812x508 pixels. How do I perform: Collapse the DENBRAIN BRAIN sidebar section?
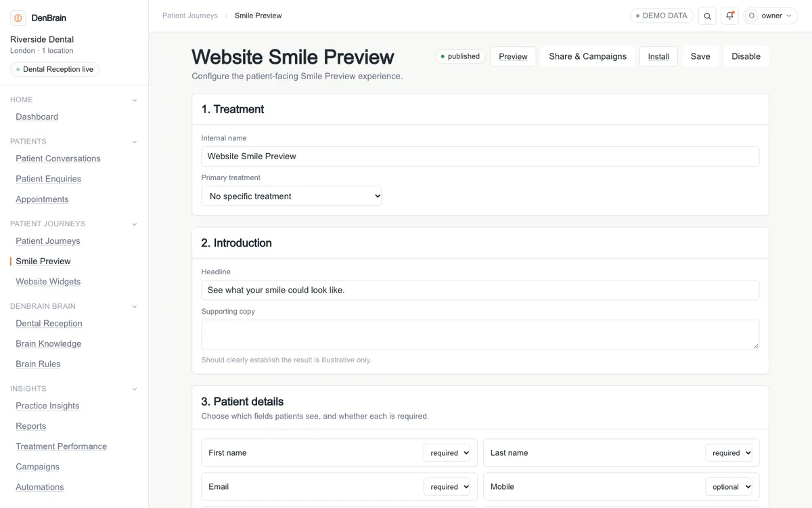point(134,307)
